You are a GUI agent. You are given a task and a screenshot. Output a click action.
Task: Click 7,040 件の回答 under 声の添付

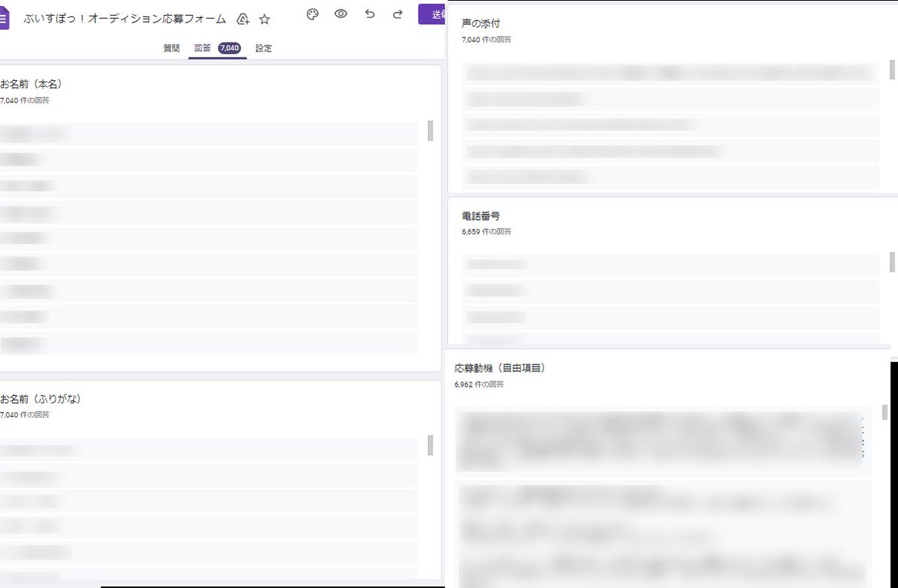pos(486,40)
